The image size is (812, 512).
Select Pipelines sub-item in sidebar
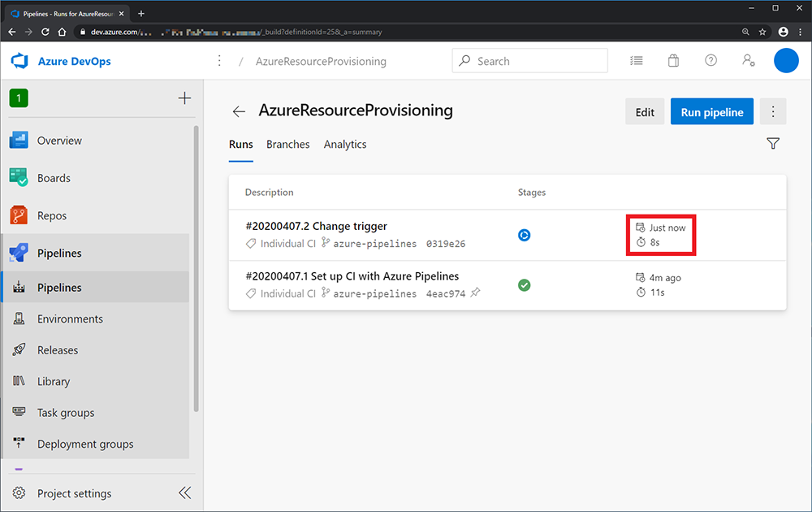coord(96,287)
